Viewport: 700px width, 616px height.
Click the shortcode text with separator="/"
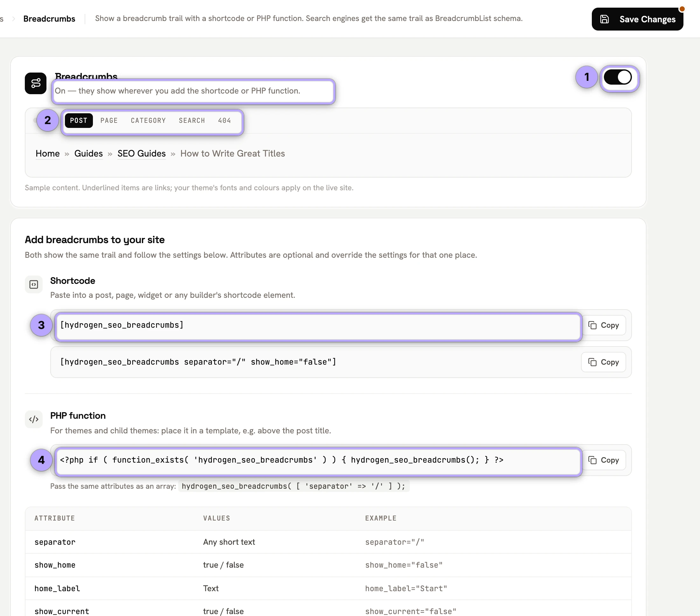(198, 362)
